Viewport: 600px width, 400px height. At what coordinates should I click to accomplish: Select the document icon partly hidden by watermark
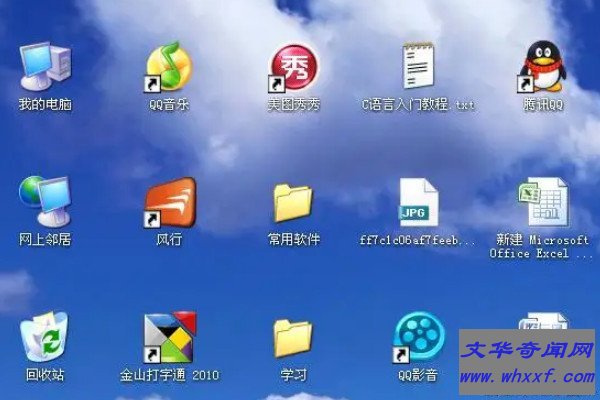coord(542,323)
